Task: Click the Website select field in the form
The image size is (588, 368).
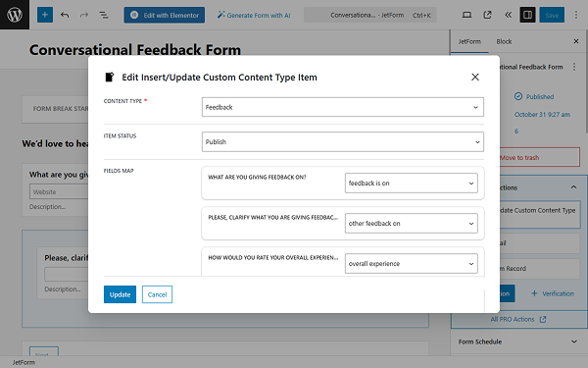Action: point(59,192)
